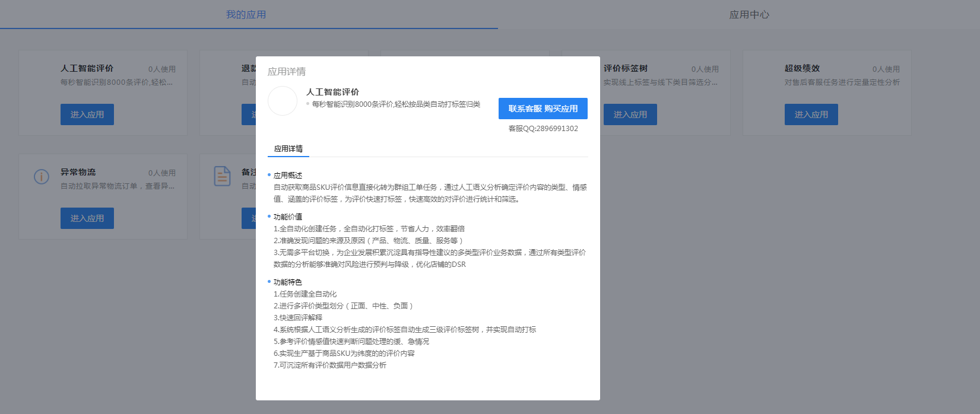Enter the 人工智能评价 app via 进入应用
Viewport: 980px width, 414px height.
coord(87,114)
